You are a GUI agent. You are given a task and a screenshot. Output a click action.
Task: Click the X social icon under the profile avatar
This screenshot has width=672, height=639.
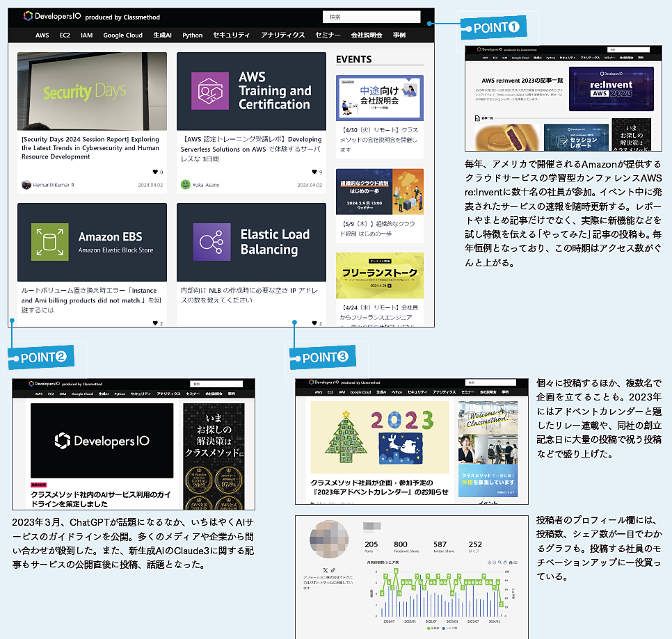326,570
